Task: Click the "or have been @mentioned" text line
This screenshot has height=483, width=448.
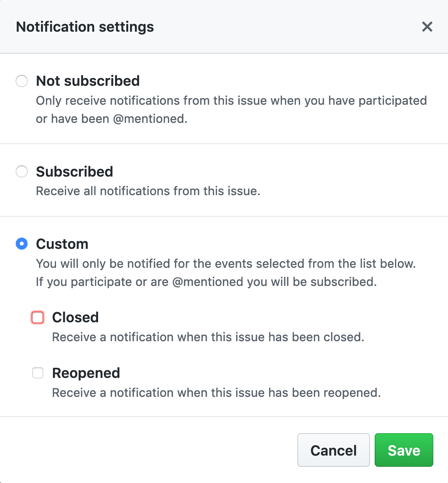Action: tap(112, 119)
